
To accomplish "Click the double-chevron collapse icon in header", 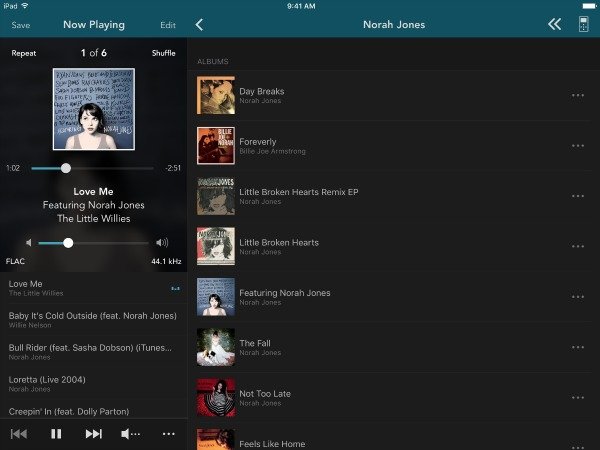I will (554, 24).
